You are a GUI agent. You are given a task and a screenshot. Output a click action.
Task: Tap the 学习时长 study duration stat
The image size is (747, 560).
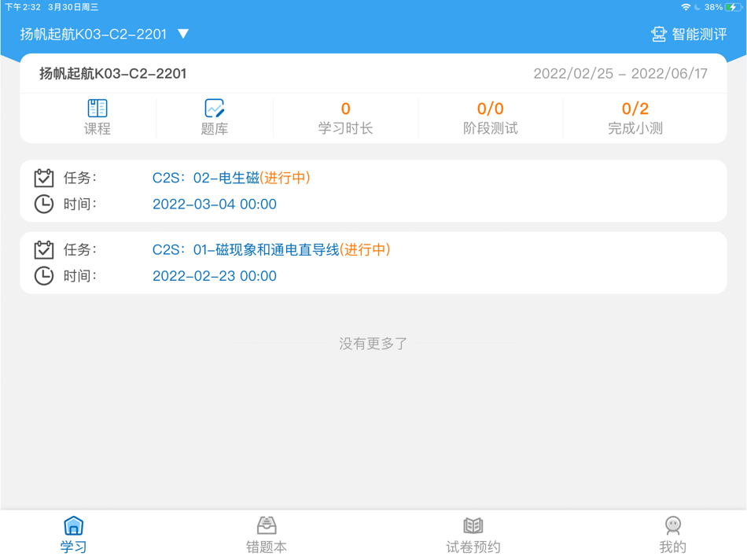coord(346,118)
